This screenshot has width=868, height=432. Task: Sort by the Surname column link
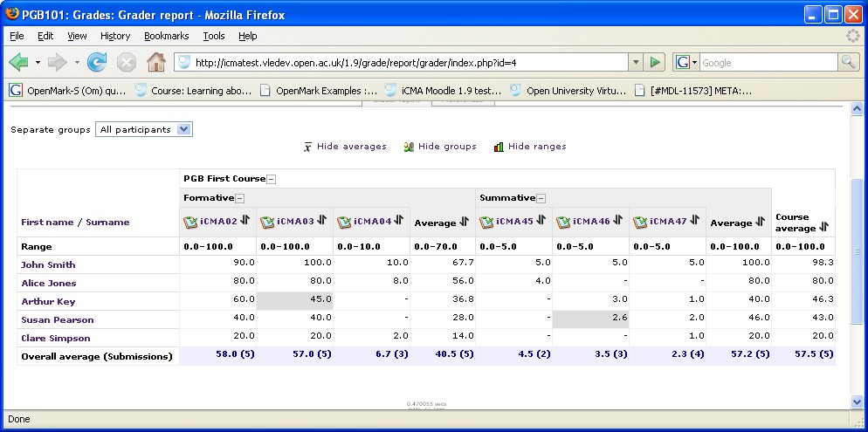click(x=107, y=223)
